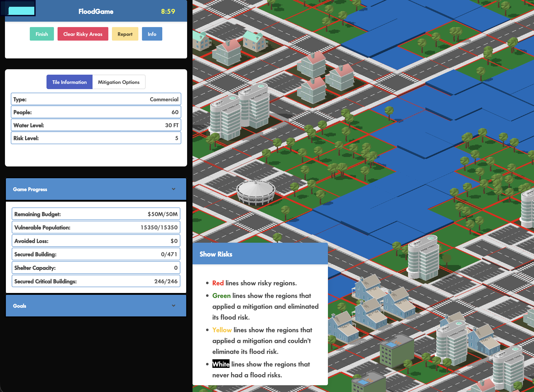Click the Finish button
The height and width of the screenshot is (392, 534).
point(42,34)
